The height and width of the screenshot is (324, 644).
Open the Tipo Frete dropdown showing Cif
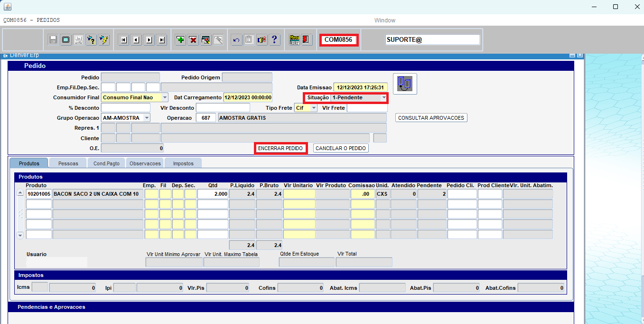click(x=314, y=108)
